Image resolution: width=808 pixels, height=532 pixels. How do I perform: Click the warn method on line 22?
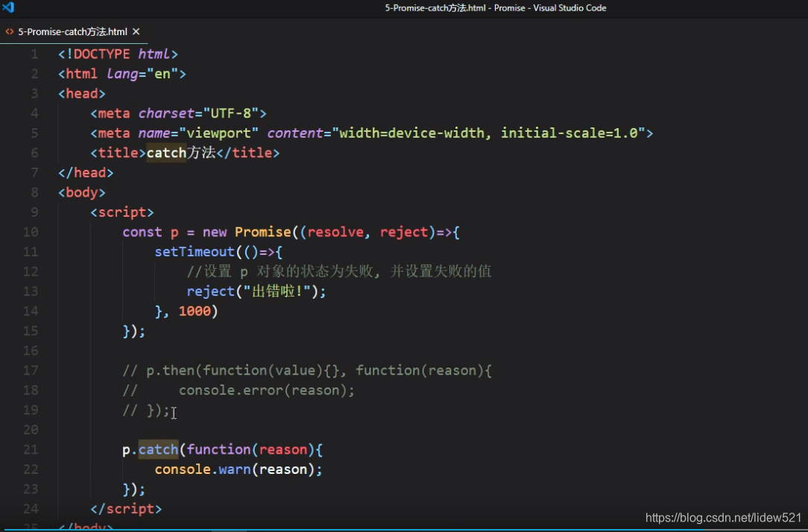pyautogui.click(x=235, y=469)
